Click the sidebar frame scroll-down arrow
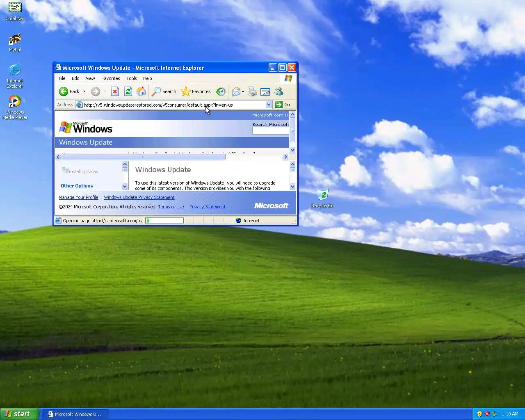 [125, 187]
